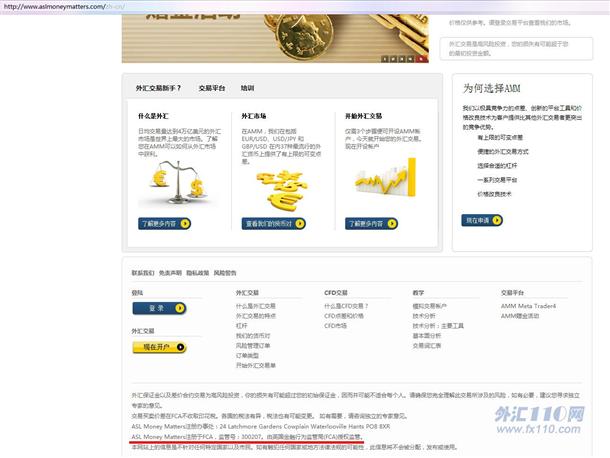Click the 交易平台 footer column heading
Image resolution: width=610 pixels, height=458 pixels.
coord(512,293)
